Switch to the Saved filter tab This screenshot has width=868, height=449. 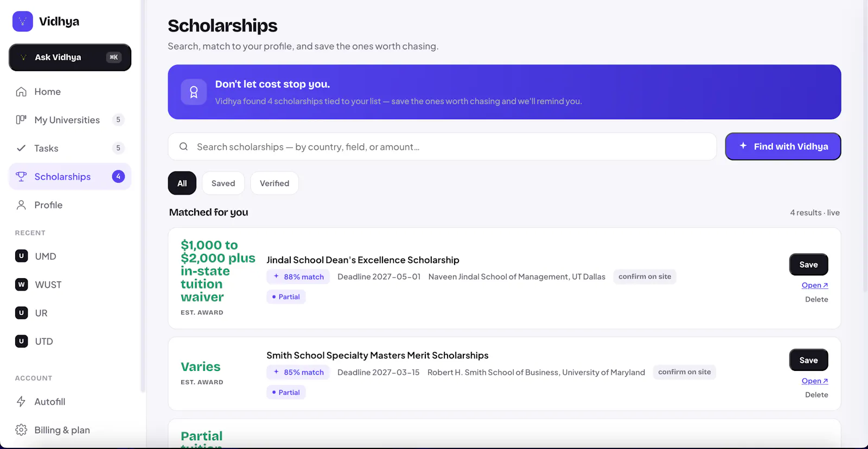click(224, 183)
